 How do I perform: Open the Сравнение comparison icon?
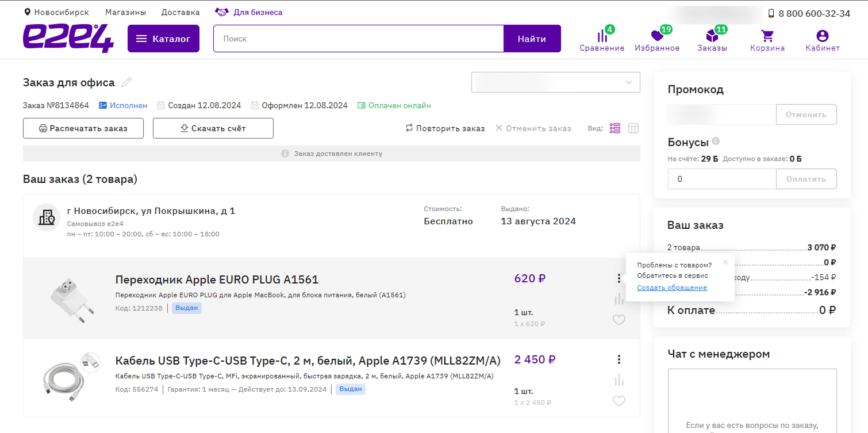(x=602, y=36)
